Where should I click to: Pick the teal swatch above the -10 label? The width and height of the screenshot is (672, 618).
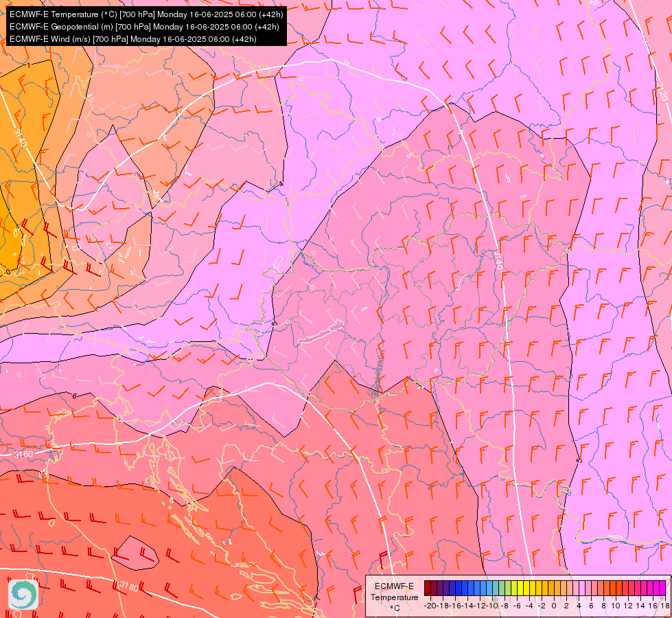[x=496, y=588]
